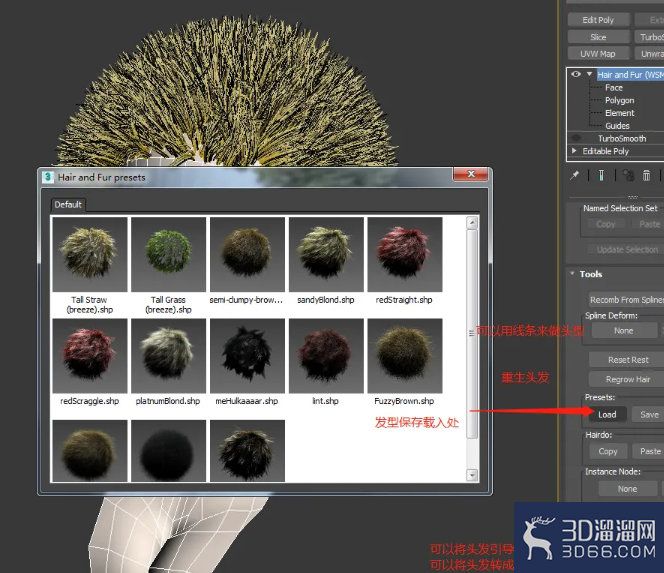664x573 pixels.
Task: Select the Tall Straw (breeze) preset thumbnail
Action: point(90,255)
